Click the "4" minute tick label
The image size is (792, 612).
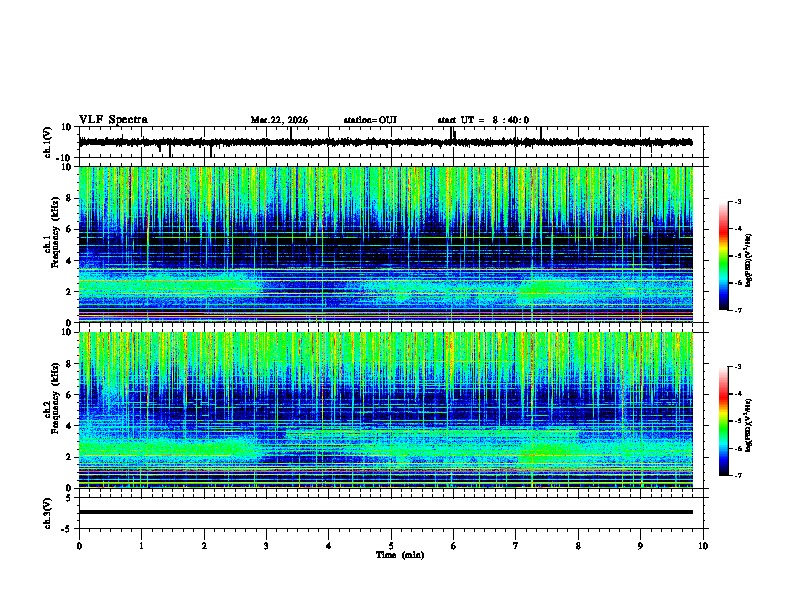329,546
